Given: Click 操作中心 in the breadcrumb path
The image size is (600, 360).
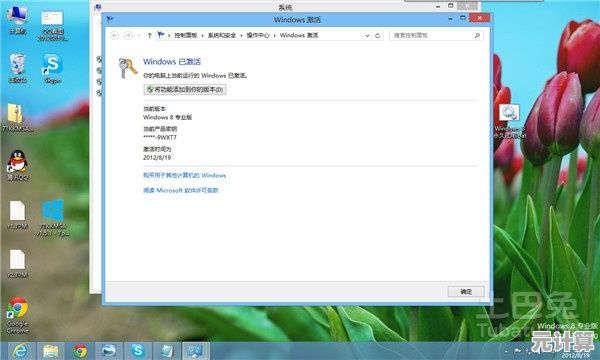Looking at the screenshot, I should 258,35.
